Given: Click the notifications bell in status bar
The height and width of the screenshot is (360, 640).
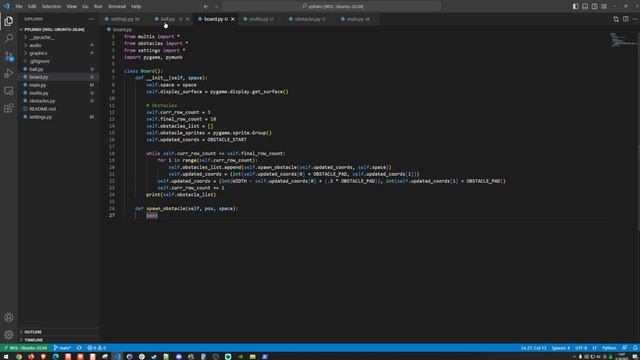Looking at the screenshot, I should point(635,348).
